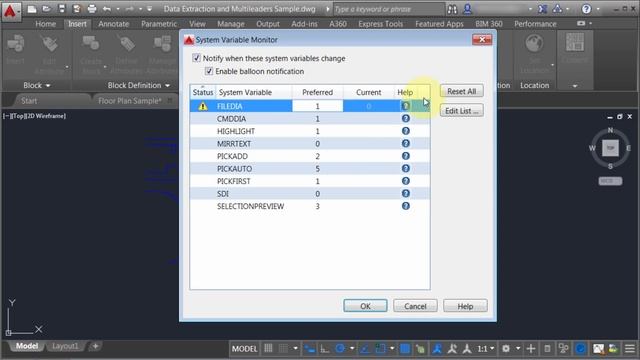Open the AutoCAD application menu button
Viewport: 640px width, 360px height.
point(10,11)
